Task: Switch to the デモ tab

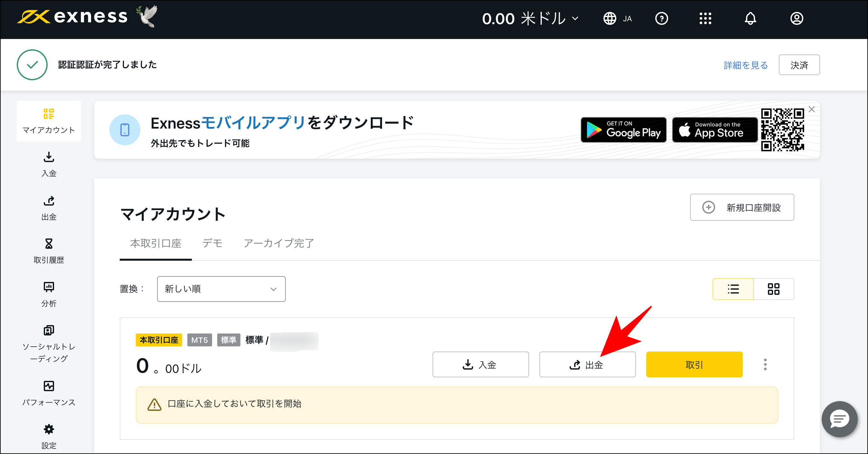Action: pyautogui.click(x=212, y=244)
